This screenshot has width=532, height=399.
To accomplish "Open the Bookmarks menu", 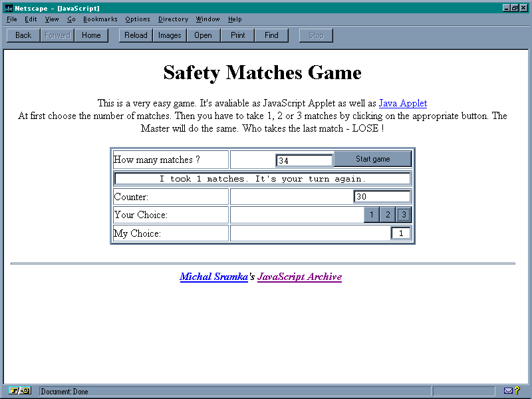I will [x=100, y=19].
